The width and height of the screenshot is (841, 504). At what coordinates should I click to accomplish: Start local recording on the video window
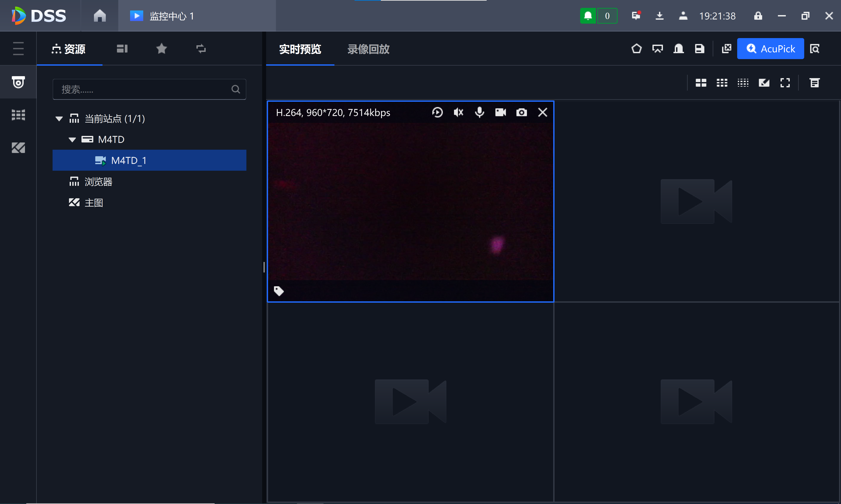[500, 112]
